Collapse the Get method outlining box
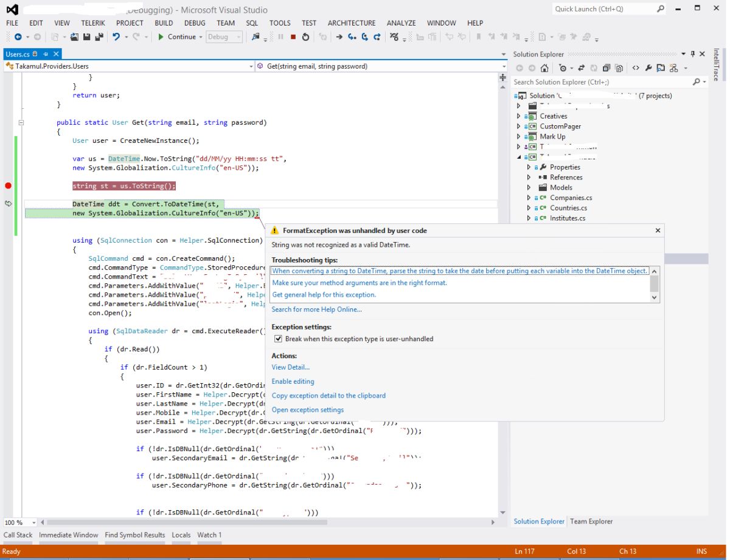The height and width of the screenshot is (560, 730). (21, 122)
